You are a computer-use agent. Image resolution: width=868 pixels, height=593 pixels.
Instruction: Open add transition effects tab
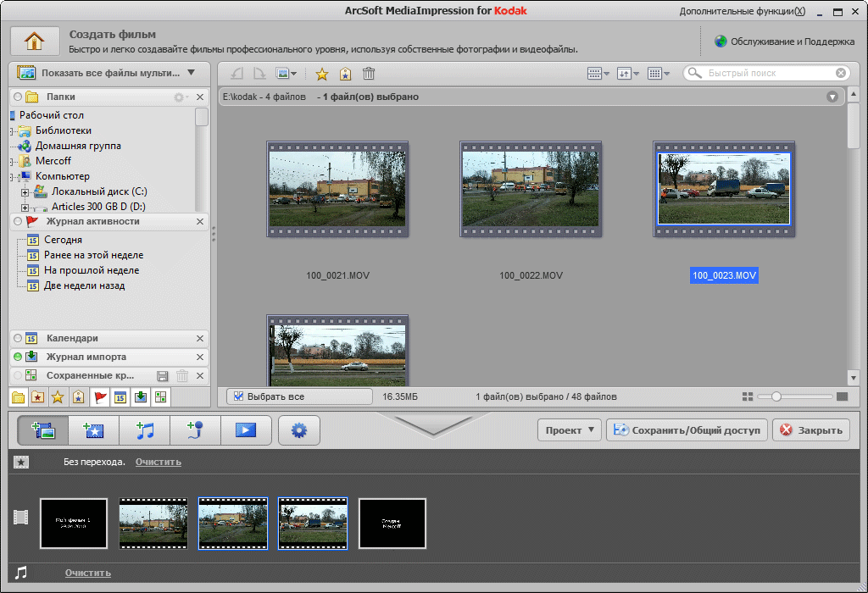click(x=93, y=430)
